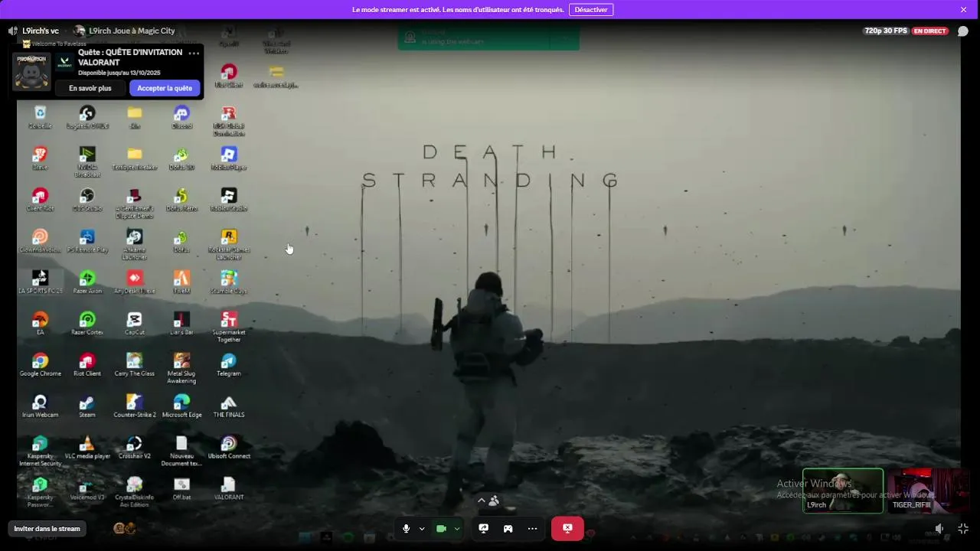The height and width of the screenshot is (551, 980).
Task: Click Ubisoft Connect desktop icon
Action: point(228,448)
